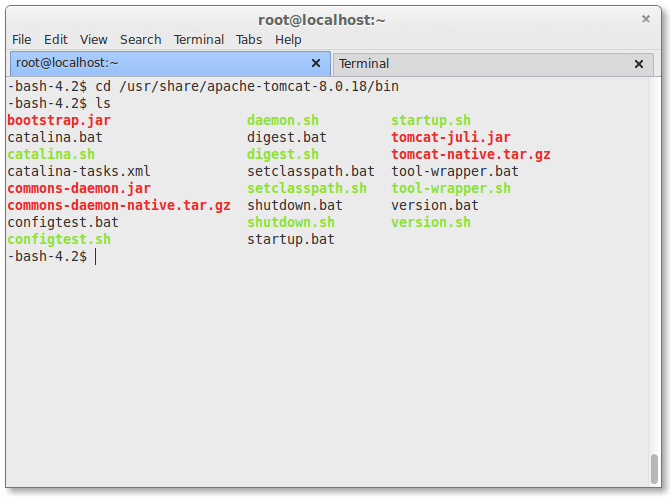Open the Search menu
This screenshot has width=671, height=497.
click(140, 39)
